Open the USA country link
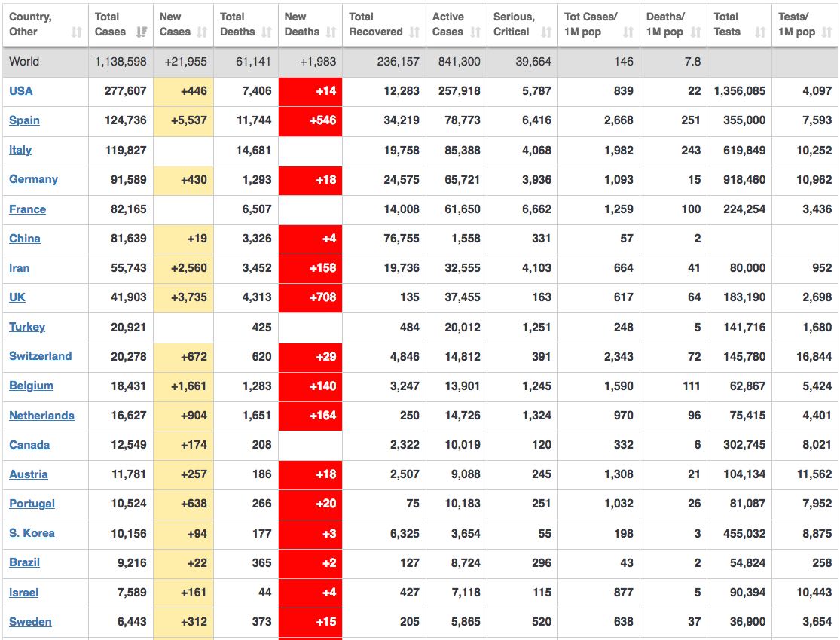The height and width of the screenshot is (640, 840). point(21,91)
